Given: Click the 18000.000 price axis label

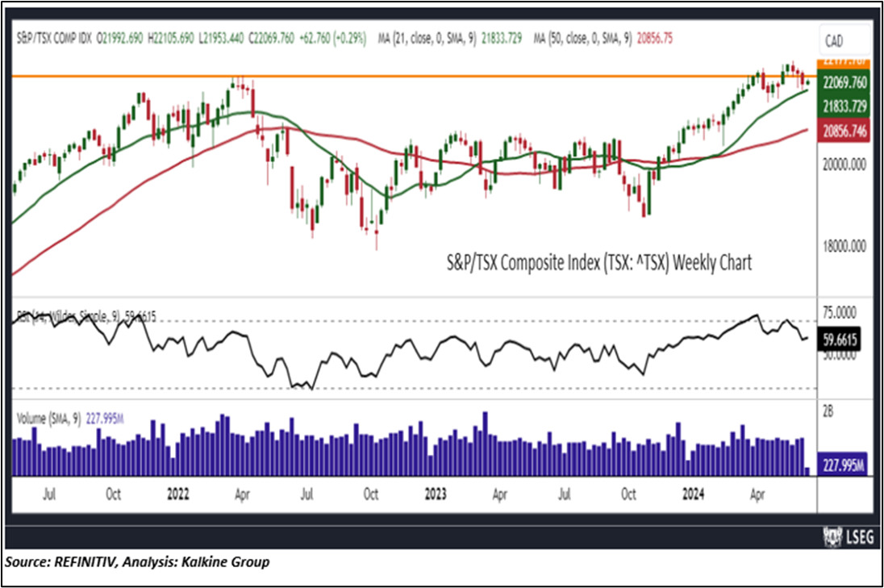Looking at the screenshot, I should tap(844, 246).
